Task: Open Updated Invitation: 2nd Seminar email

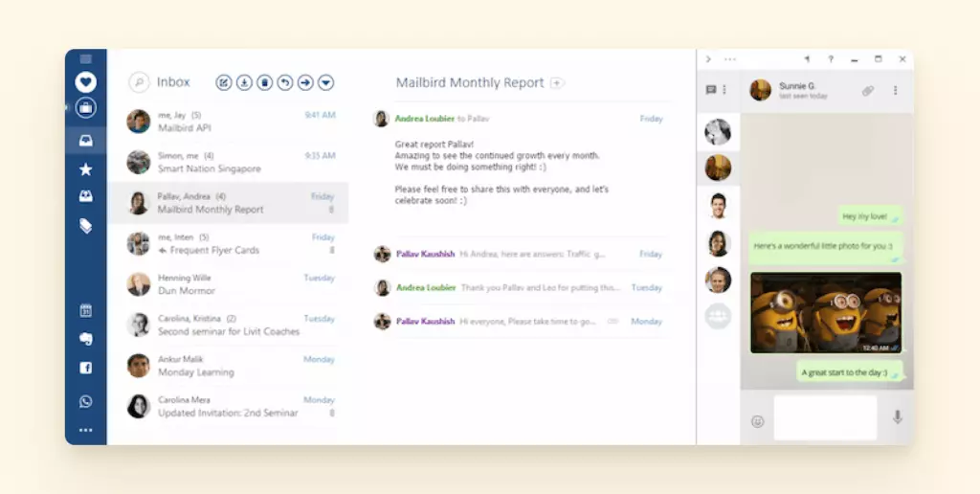Action: click(228, 407)
